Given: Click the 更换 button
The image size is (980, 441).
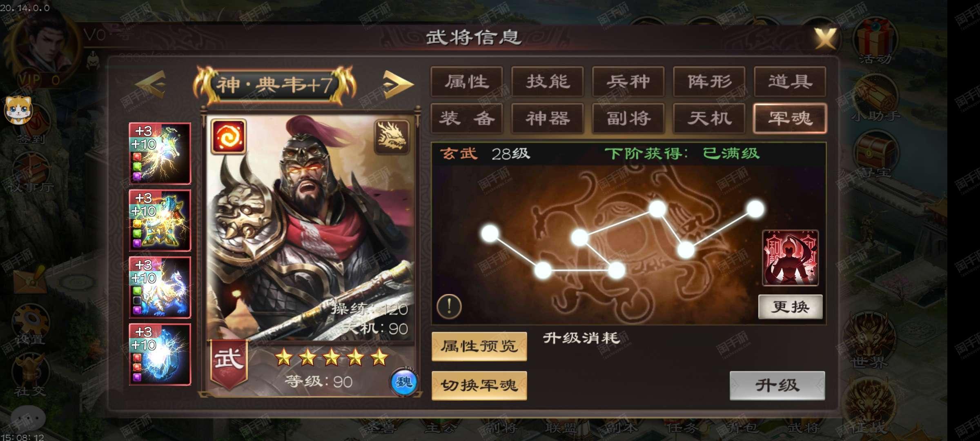Looking at the screenshot, I should click(791, 307).
